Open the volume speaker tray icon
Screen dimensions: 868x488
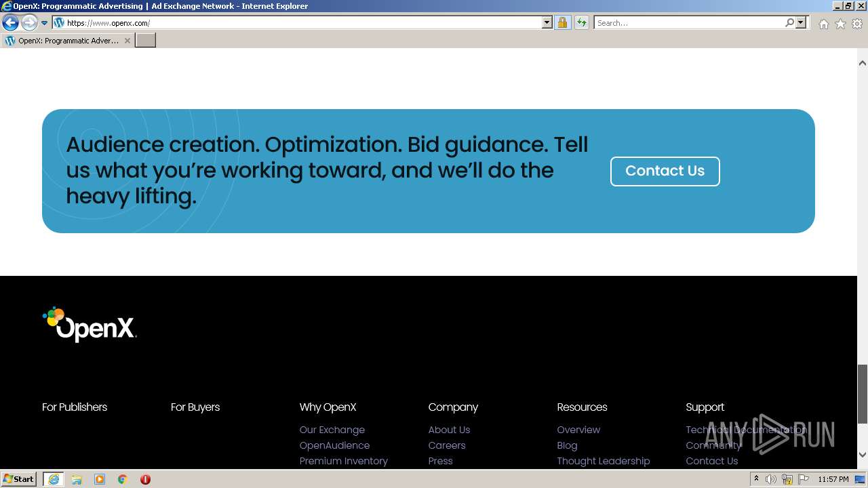click(771, 479)
